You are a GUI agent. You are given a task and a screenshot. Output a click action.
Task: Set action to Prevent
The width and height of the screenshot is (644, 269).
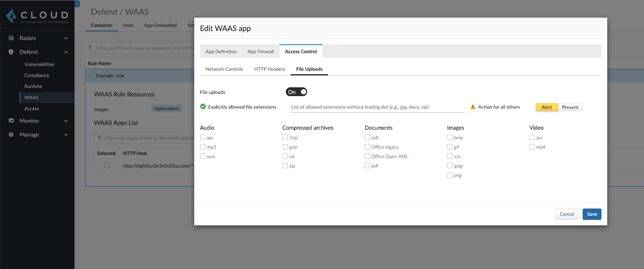tap(570, 107)
